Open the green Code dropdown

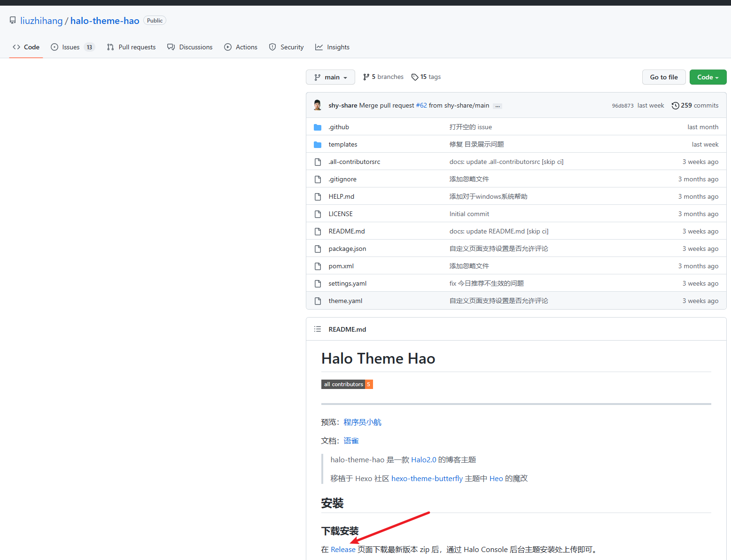tap(708, 77)
